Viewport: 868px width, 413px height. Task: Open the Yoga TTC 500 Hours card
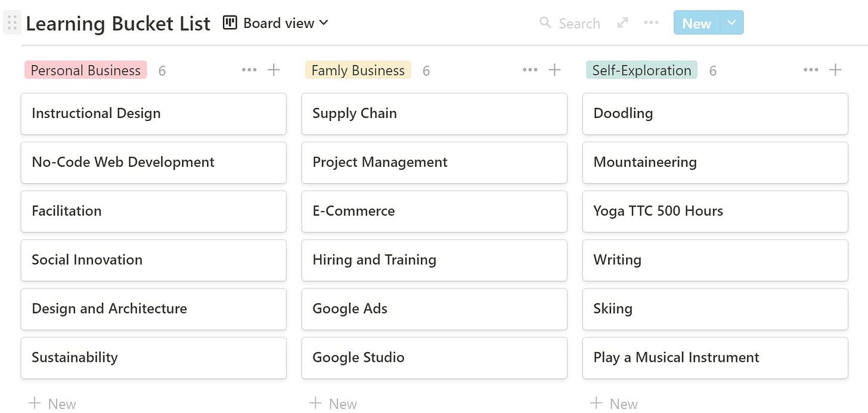715,211
